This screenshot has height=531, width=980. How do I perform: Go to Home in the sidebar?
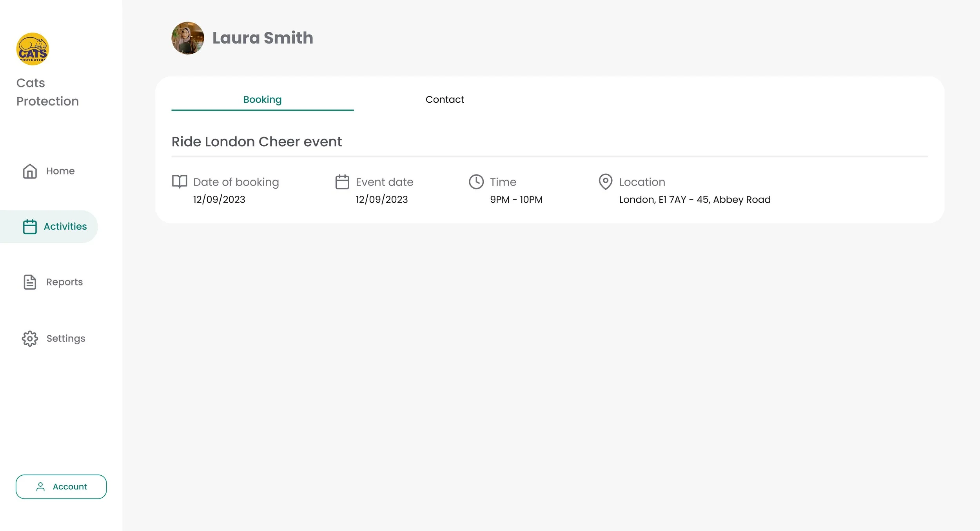49,171
